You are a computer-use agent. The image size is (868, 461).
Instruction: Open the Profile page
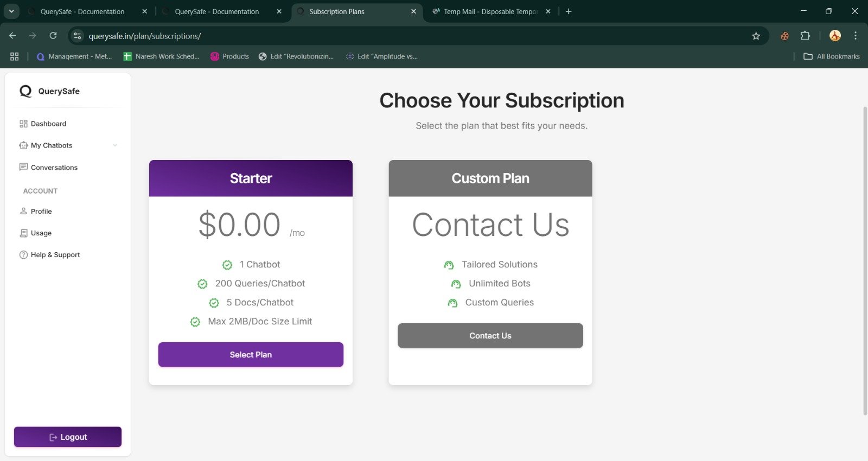[41, 212]
